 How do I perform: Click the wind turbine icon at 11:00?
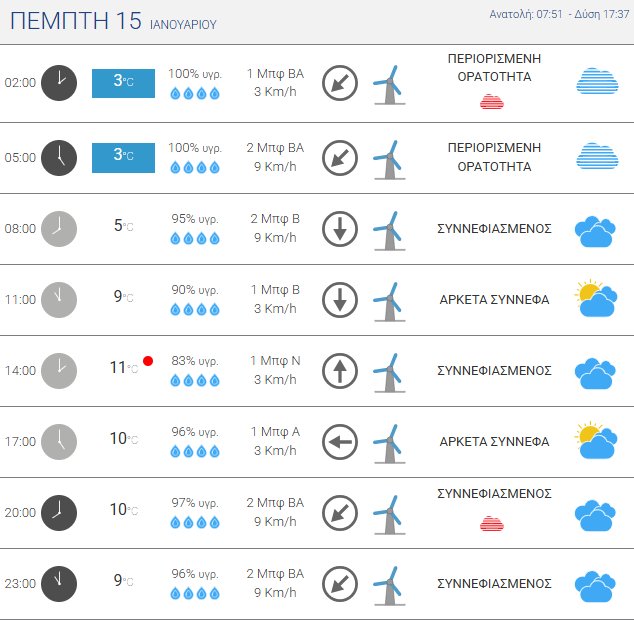[x=388, y=300]
